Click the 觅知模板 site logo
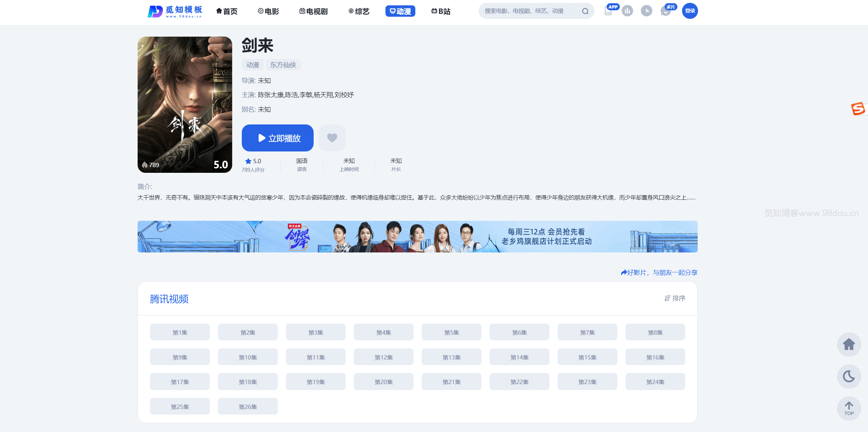 [175, 11]
